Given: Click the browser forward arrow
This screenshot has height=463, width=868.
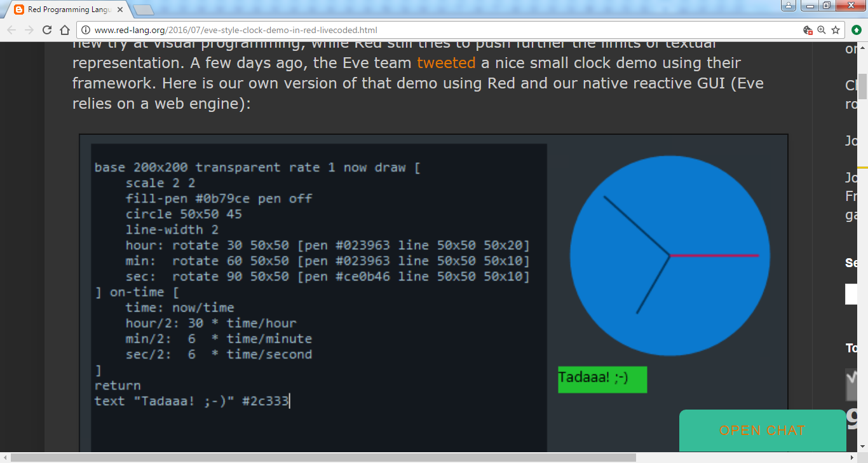Looking at the screenshot, I should pyautogui.click(x=29, y=30).
